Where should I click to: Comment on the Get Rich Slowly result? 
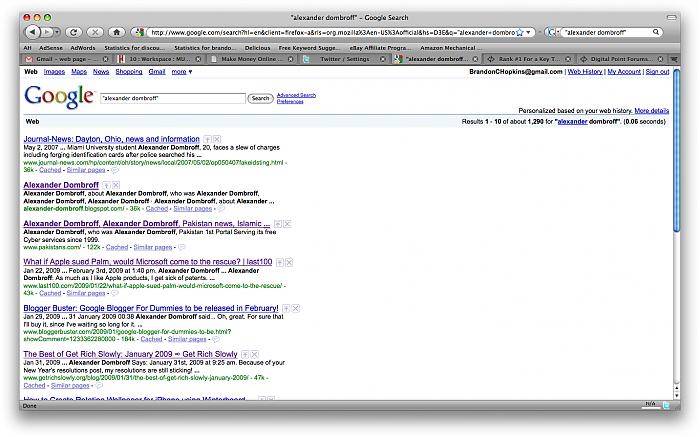(x=99, y=386)
